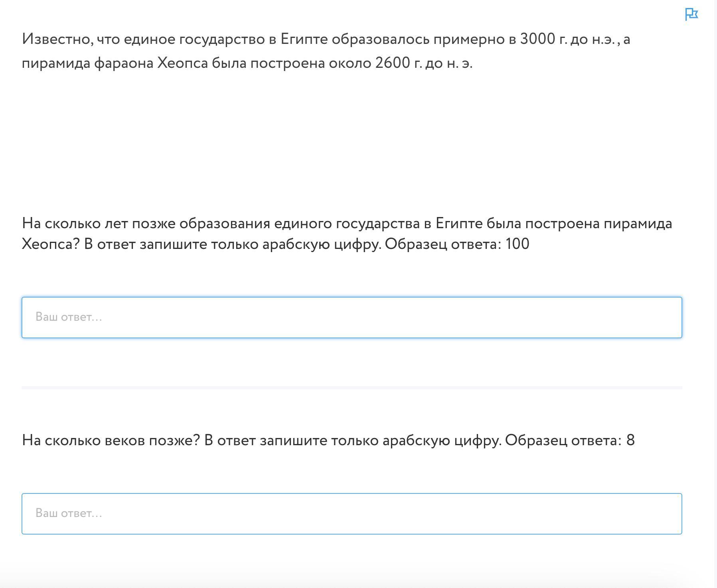Click the Ваш ответ placeholder in the second field
The image size is (717, 588).
pos(69,513)
